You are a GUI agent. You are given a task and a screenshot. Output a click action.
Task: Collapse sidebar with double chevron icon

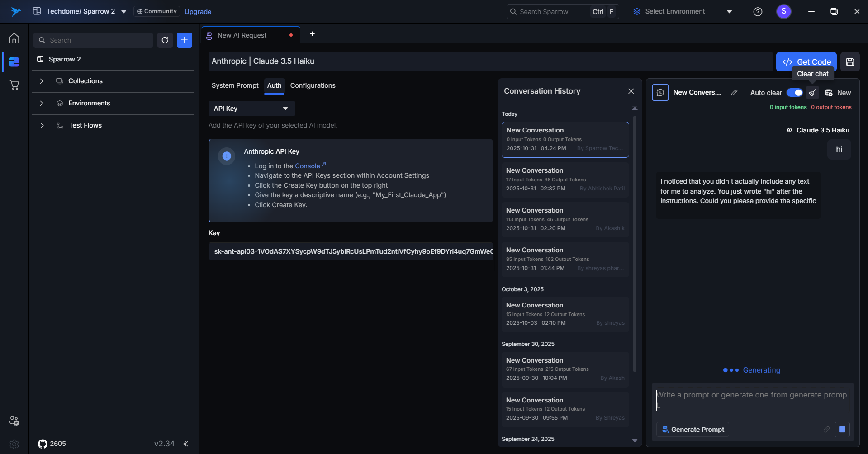coord(186,444)
